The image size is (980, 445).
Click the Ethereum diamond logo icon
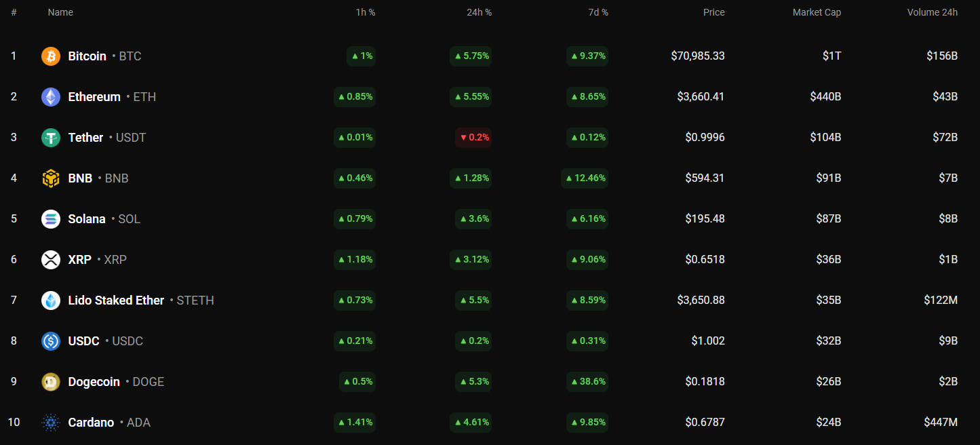51,97
